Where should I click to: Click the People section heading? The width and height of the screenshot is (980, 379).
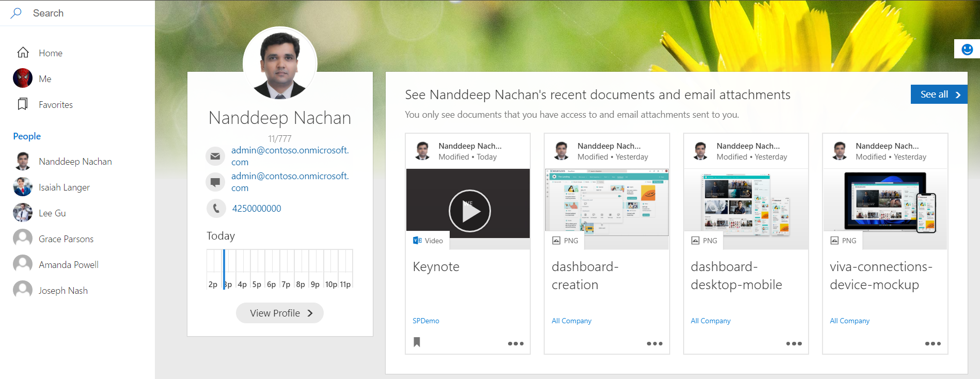(27, 136)
